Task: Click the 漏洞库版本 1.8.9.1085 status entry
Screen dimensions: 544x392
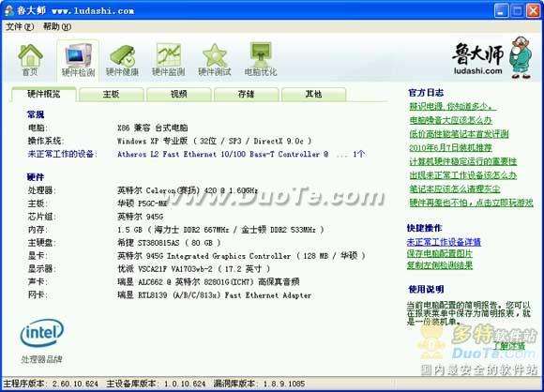Action: click(259, 384)
